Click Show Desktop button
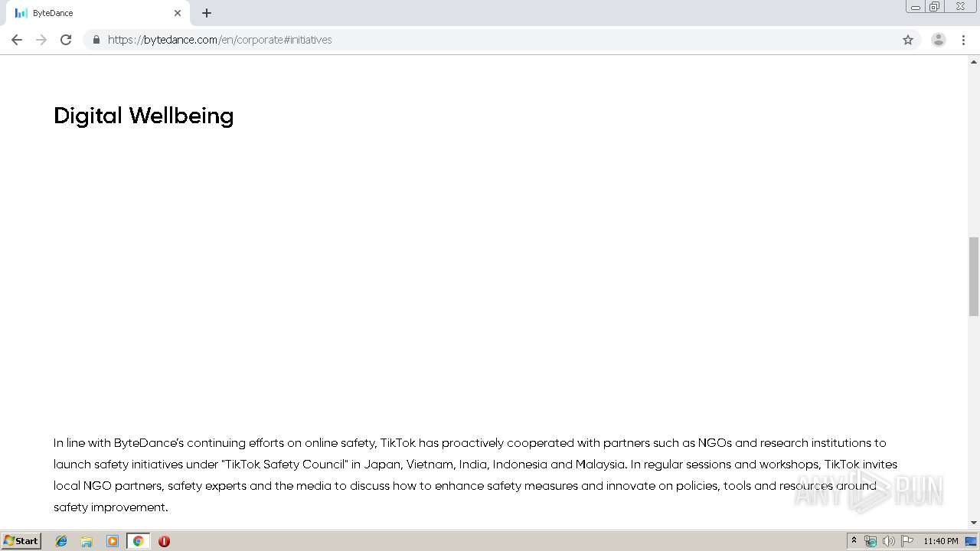This screenshot has height=551, width=980. pos(971,541)
